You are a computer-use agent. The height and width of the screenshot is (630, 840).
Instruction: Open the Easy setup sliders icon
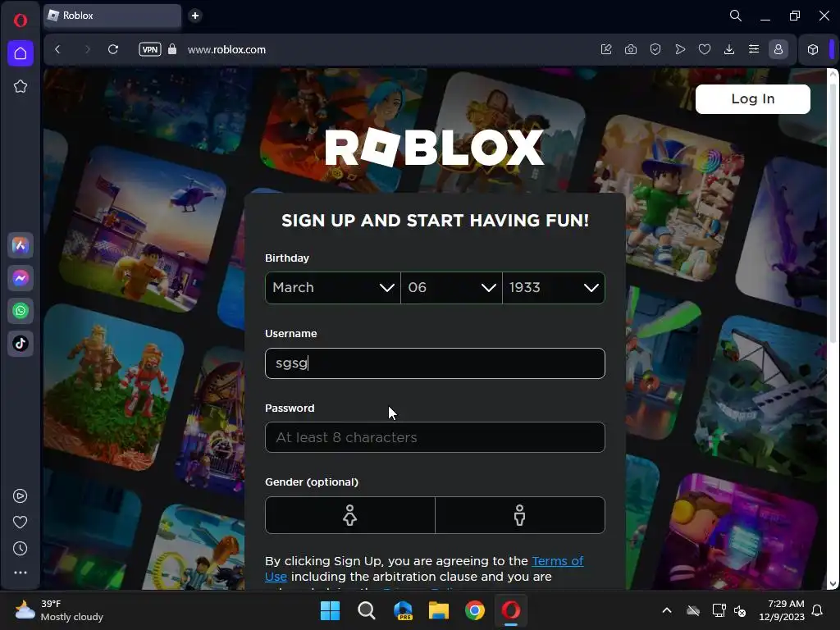[754, 49]
